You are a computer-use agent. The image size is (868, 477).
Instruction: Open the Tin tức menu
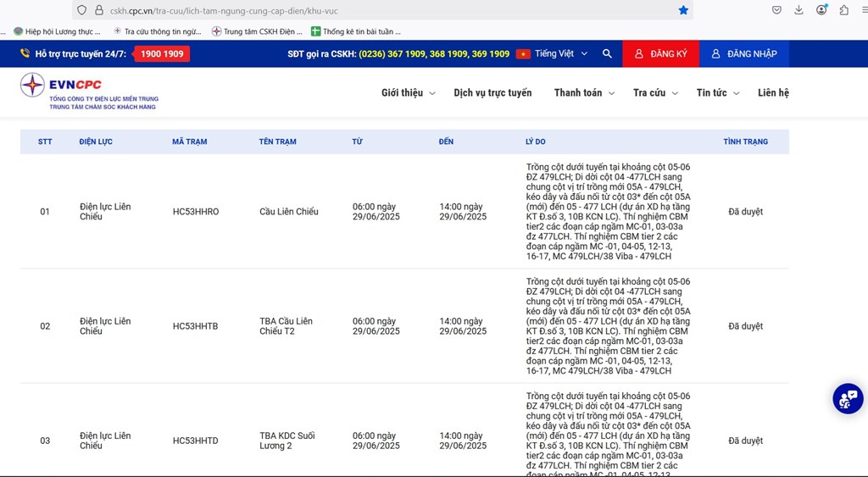tap(717, 93)
